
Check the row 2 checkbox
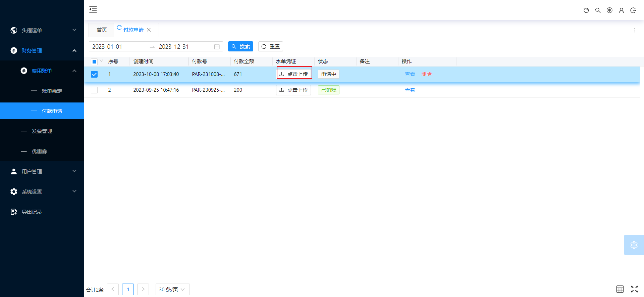pyautogui.click(x=94, y=90)
